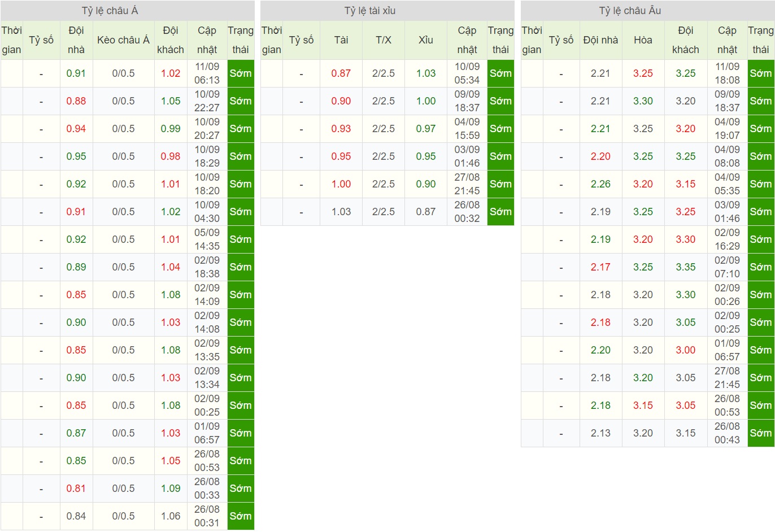Click 'Cập nhật' header in tài xỉu table
The width and height of the screenshot is (775, 532).
[467, 40]
